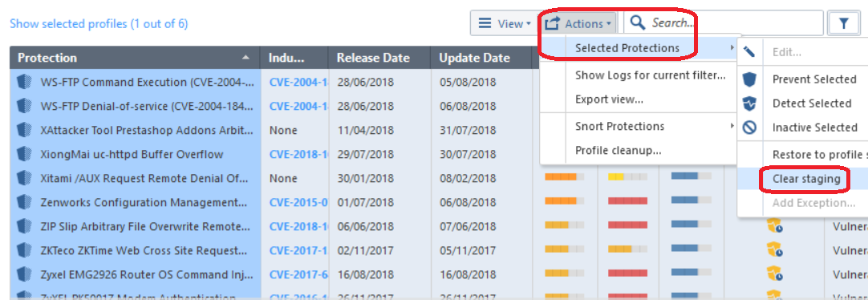Select ZIP Slip Arbitrary File Overwrite row
This screenshot has height=300, width=868.
[x=145, y=226]
